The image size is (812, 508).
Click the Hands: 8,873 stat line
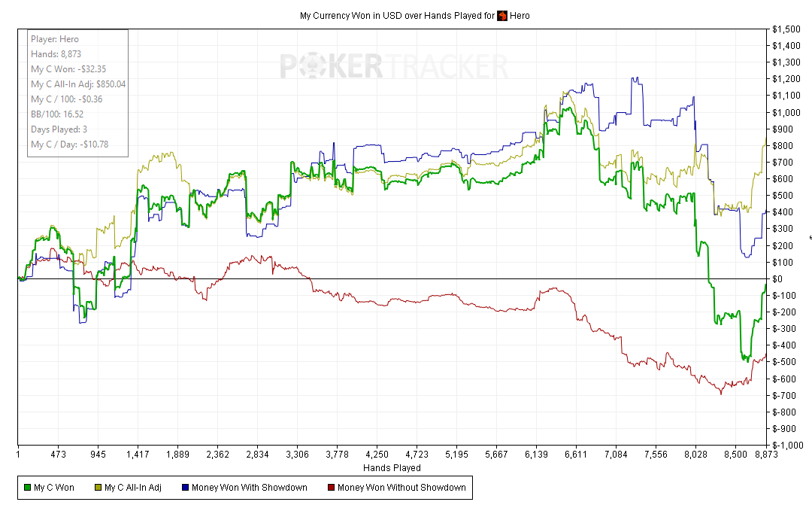[x=56, y=54]
